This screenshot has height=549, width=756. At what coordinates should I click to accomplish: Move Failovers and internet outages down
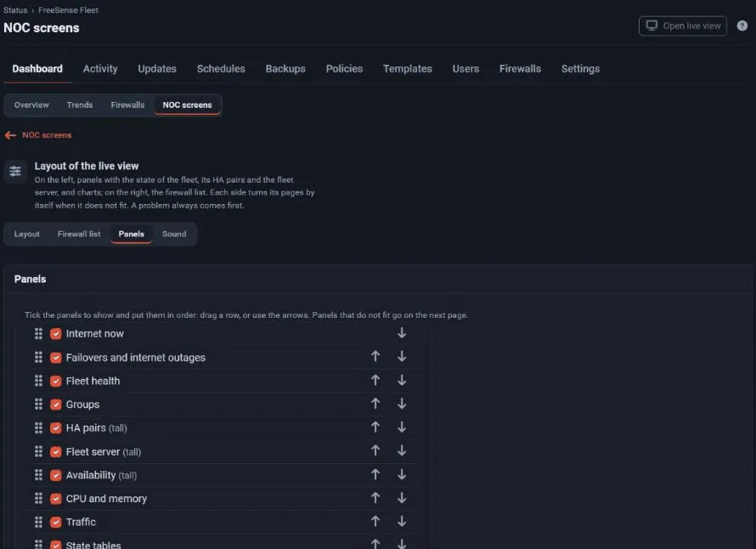click(x=402, y=357)
